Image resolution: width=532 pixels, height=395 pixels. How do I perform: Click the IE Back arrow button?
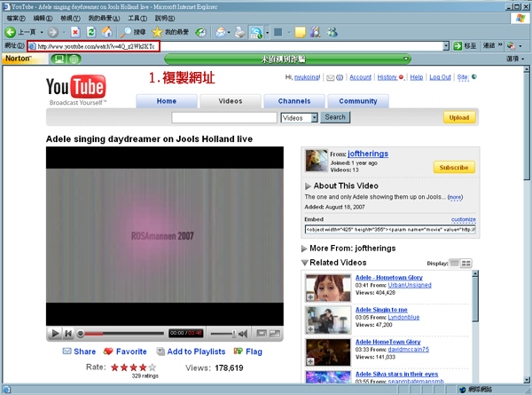pos(11,32)
